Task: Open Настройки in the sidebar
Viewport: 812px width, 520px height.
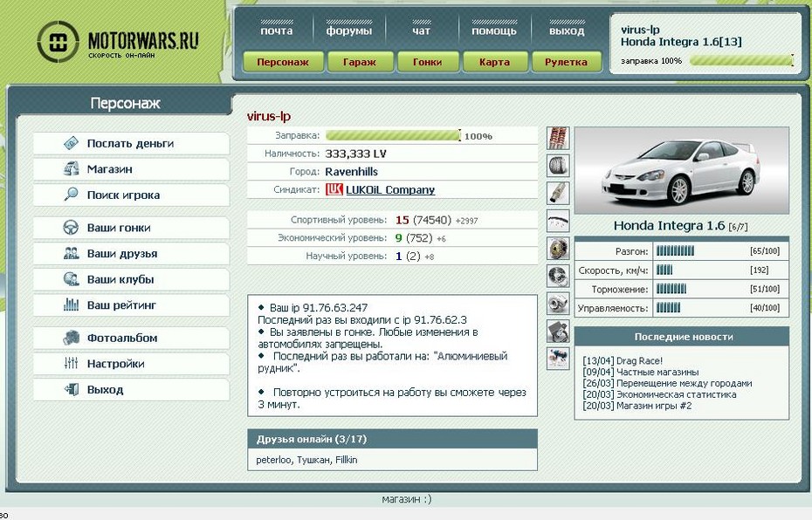Action: 132,364
